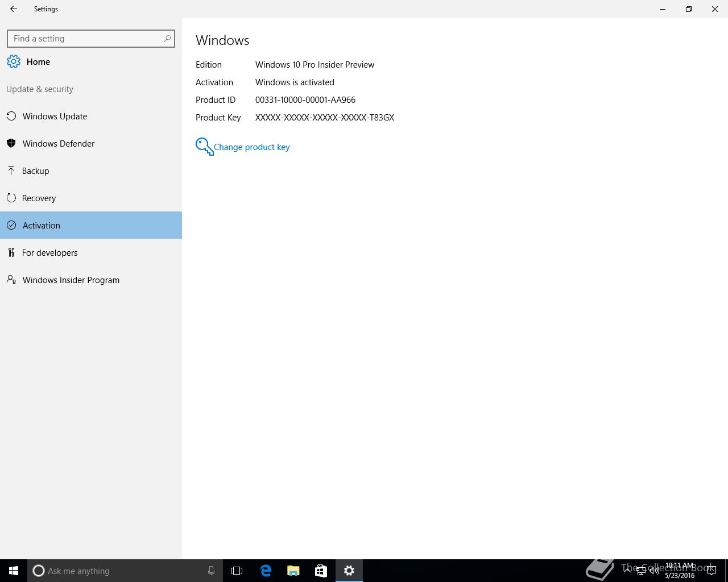Click the Change product key link
Image resolution: width=728 pixels, height=582 pixels.
(x=251, y=147)
